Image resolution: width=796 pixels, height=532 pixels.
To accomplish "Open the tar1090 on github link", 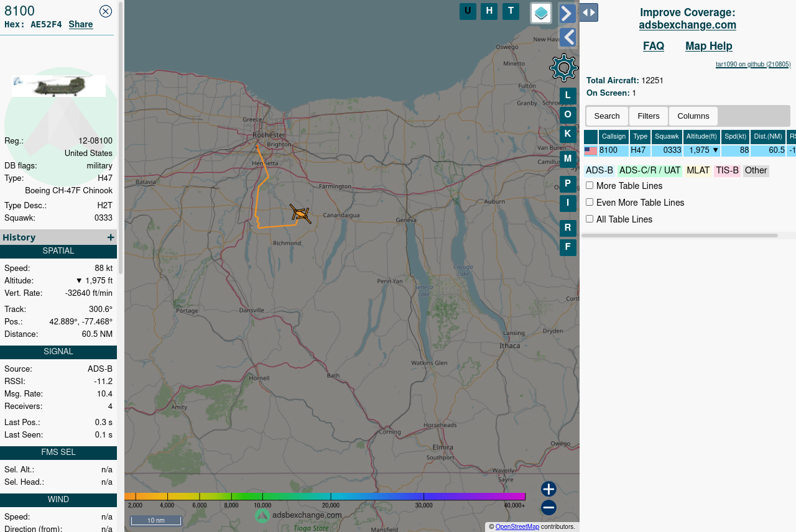I will point(753,64).
